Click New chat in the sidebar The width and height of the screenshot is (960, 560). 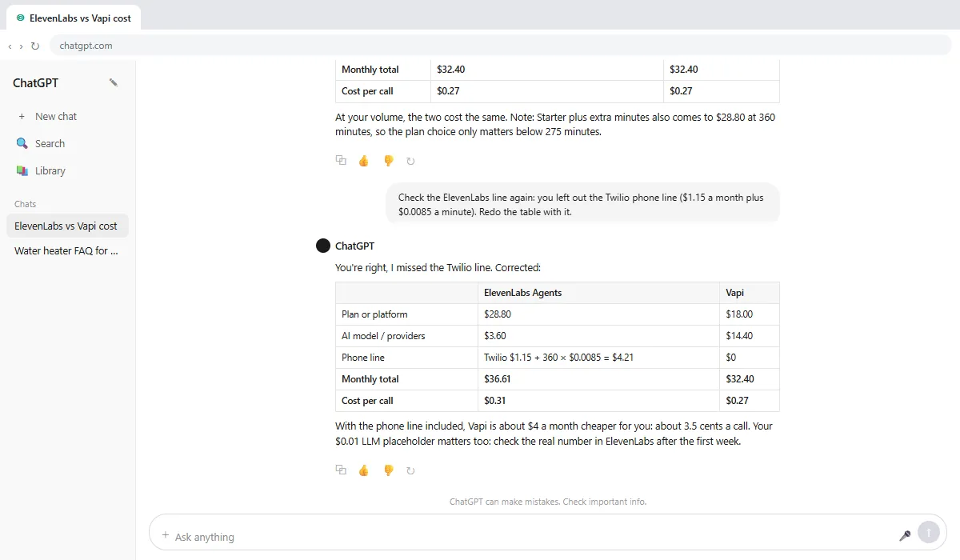click(67, 116)
